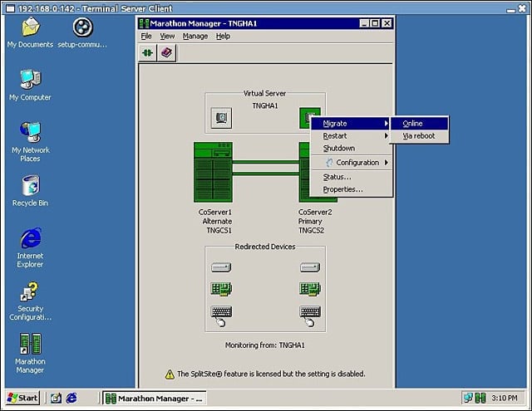Click the CoServer1 Alternate TNGCS1 label
This screenshot has height=411, width=532.
[215, 221]
